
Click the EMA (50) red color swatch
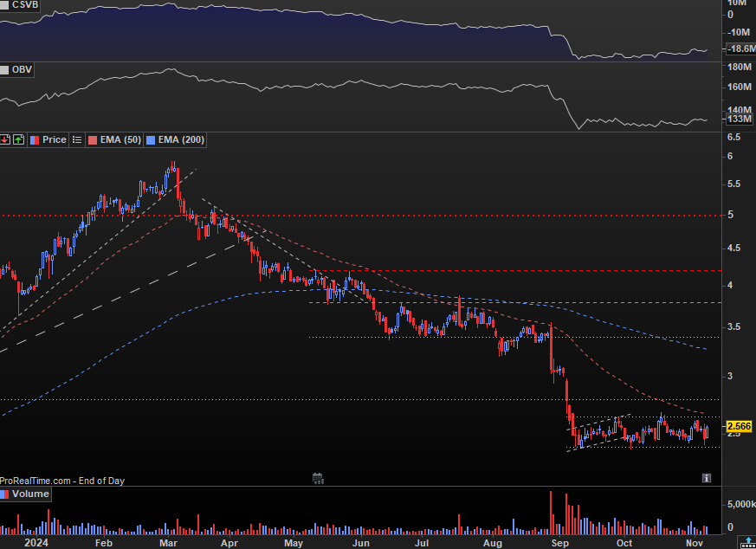[93, 140]
